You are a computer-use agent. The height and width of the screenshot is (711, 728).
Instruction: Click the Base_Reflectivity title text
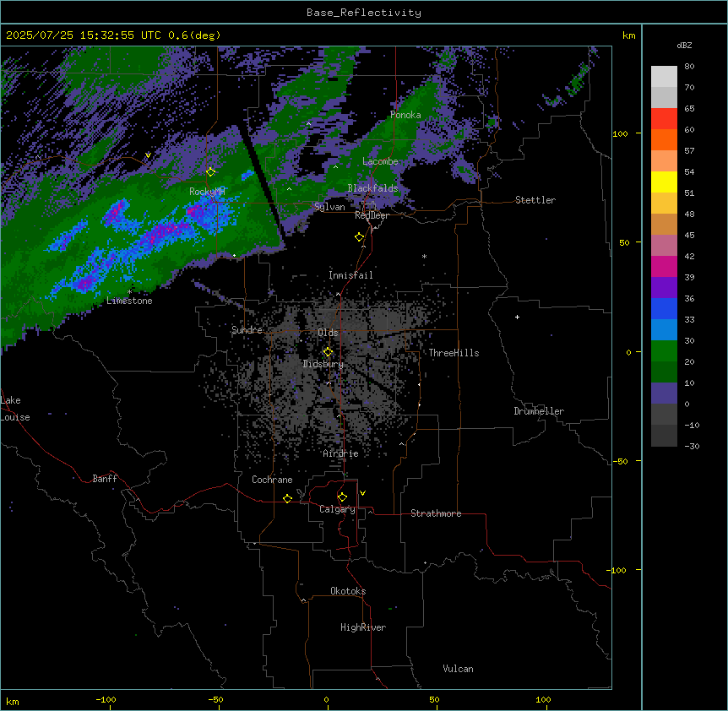pyautogui.click(x=364, y=13)
